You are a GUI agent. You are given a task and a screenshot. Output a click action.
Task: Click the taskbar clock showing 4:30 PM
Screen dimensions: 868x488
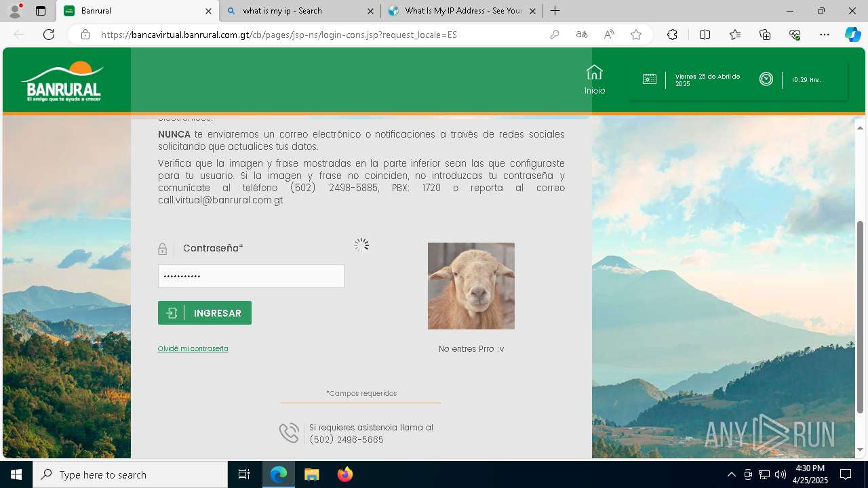(810, 474)
